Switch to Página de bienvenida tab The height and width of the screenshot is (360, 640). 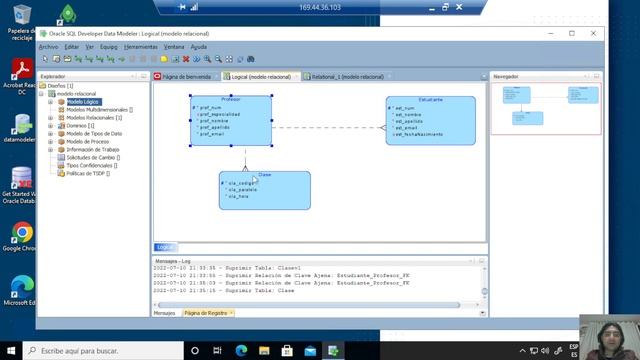tap(186, 77)
